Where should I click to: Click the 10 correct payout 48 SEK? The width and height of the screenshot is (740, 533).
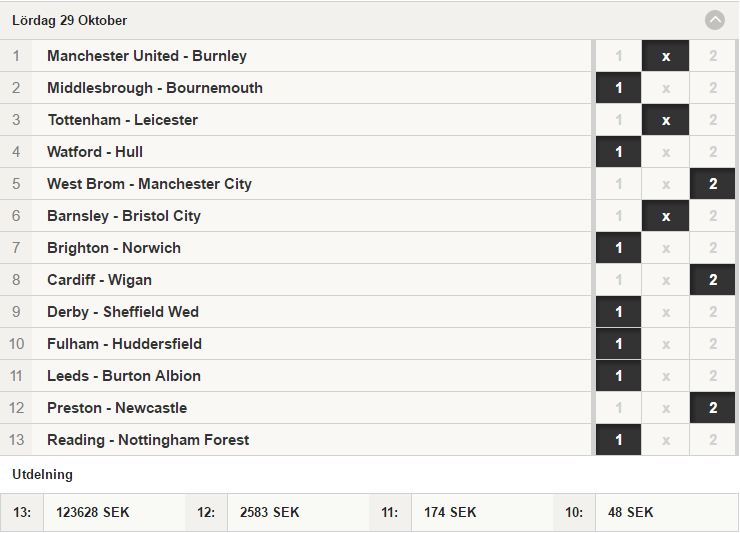pyautogui.click(x=631, y=512)
